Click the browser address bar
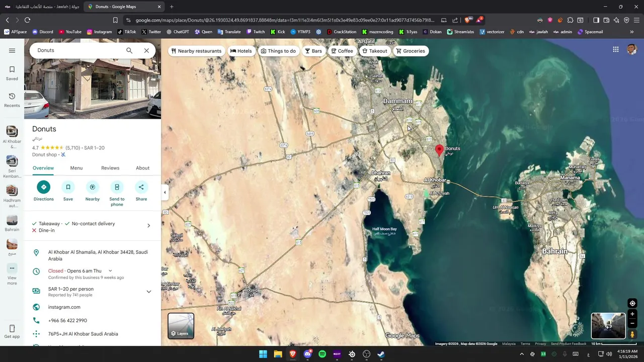 tap(284, 20)
